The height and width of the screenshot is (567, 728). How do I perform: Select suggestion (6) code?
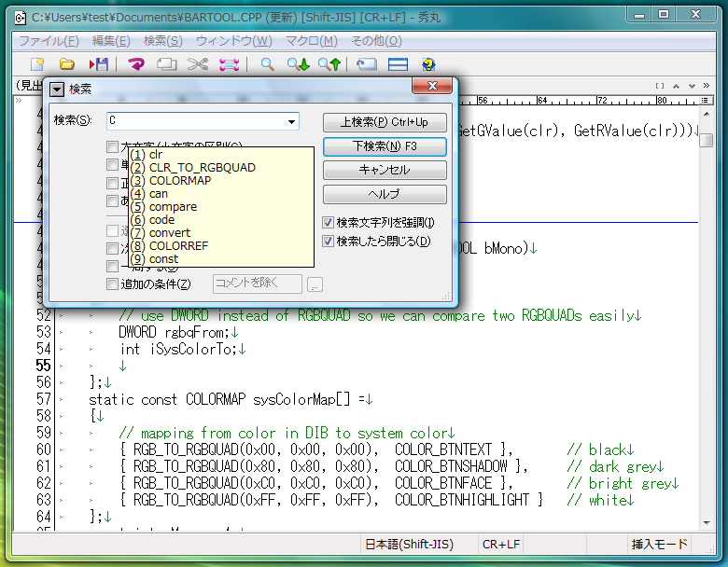tap(221, 219)
